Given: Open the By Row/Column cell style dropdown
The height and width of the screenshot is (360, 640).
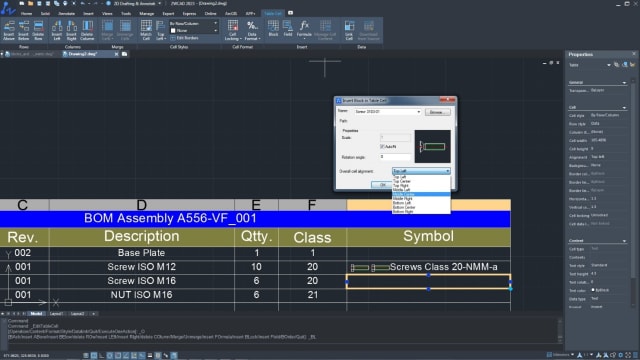Looking at the screenshot, I should [x=194, y=23].
